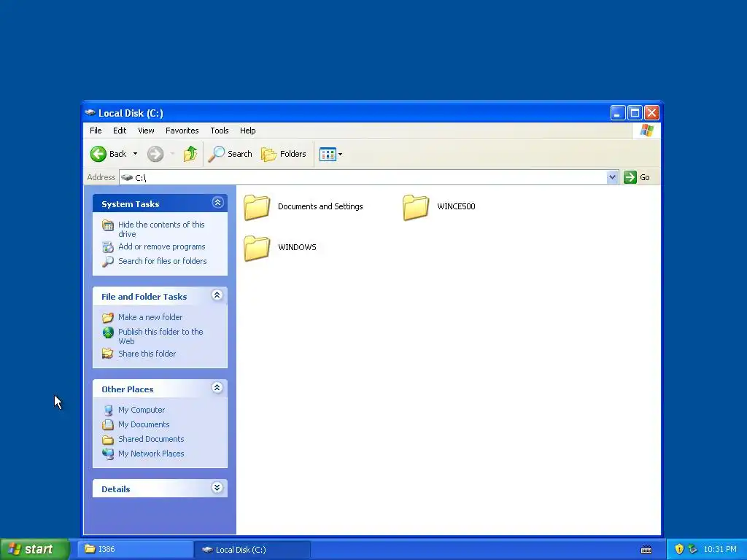
Task: Click the Start button
Action: tap(35, 549)
